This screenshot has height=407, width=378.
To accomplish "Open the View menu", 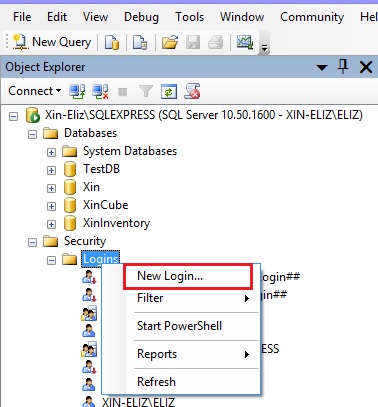I will pos(95,17).
